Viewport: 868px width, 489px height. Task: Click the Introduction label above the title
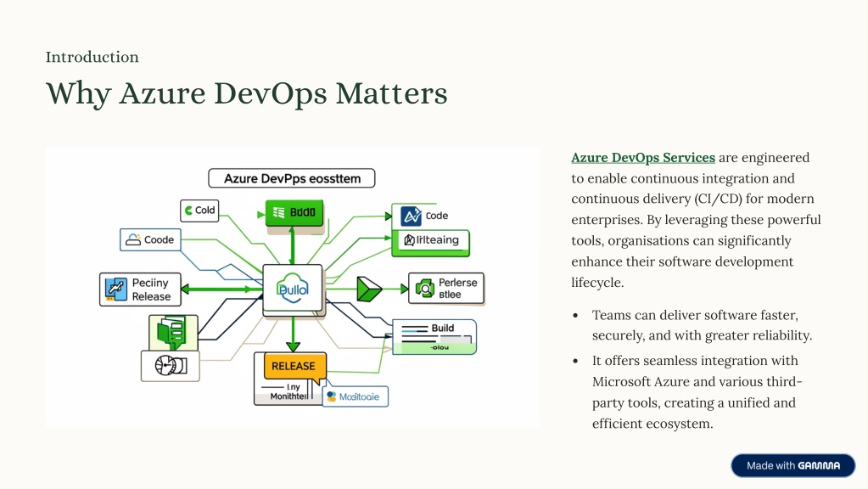[92, 57]
